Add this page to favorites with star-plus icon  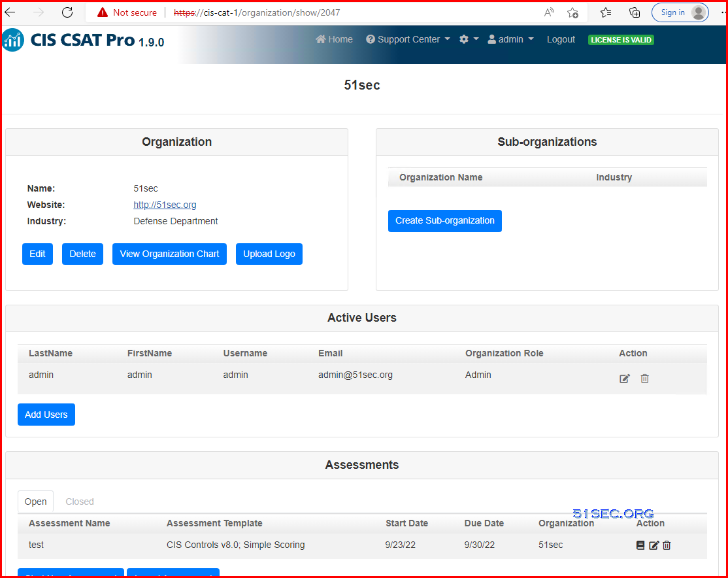[x=573, y=12]
